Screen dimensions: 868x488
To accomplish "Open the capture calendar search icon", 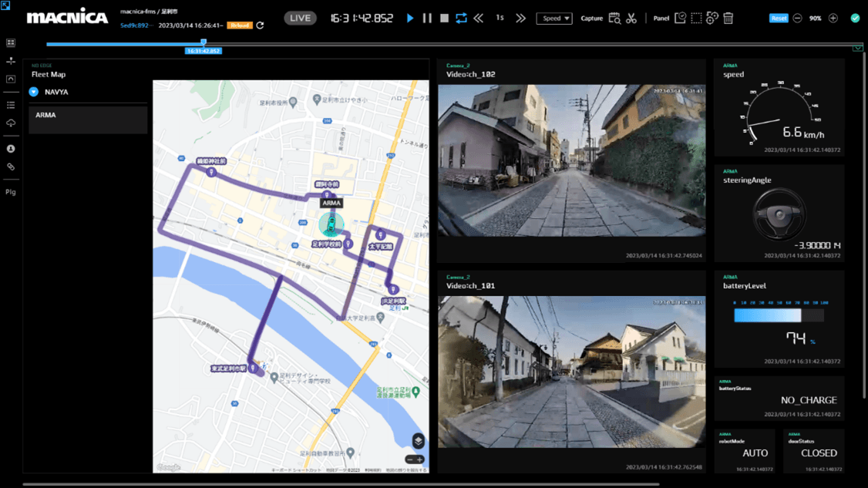I will pyautogui.click(x=614, y=18).
